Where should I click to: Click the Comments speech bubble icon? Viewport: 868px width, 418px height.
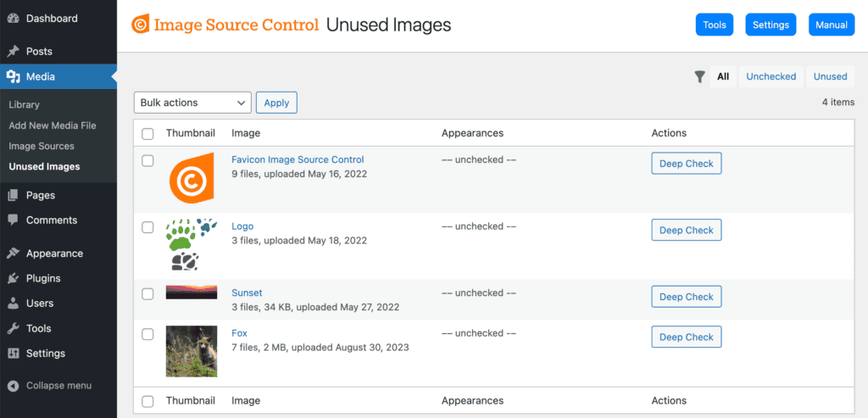tap(14, 220)
